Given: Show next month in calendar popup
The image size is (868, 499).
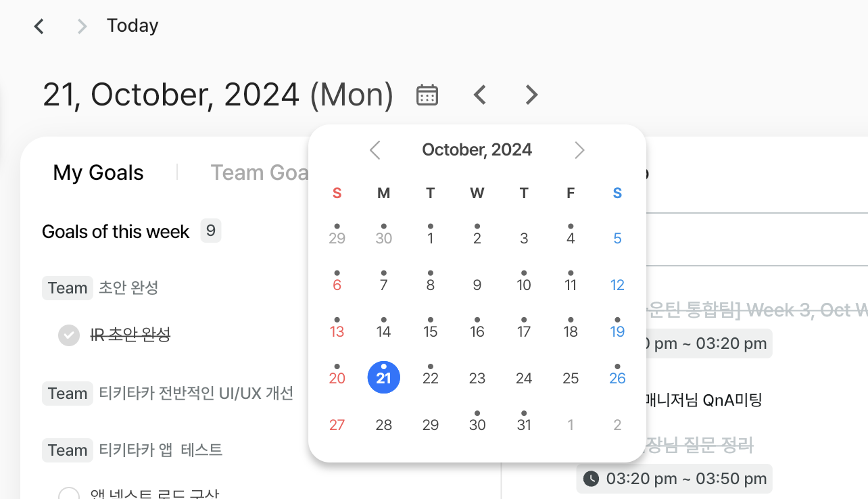Looking at the screenshot, I should coord(579,150).
